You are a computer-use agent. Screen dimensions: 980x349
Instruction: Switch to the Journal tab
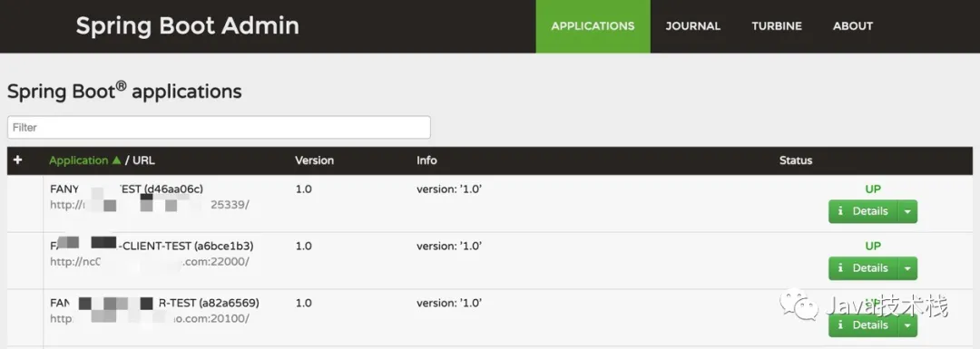pyautogui.click(x=692, y=26)
